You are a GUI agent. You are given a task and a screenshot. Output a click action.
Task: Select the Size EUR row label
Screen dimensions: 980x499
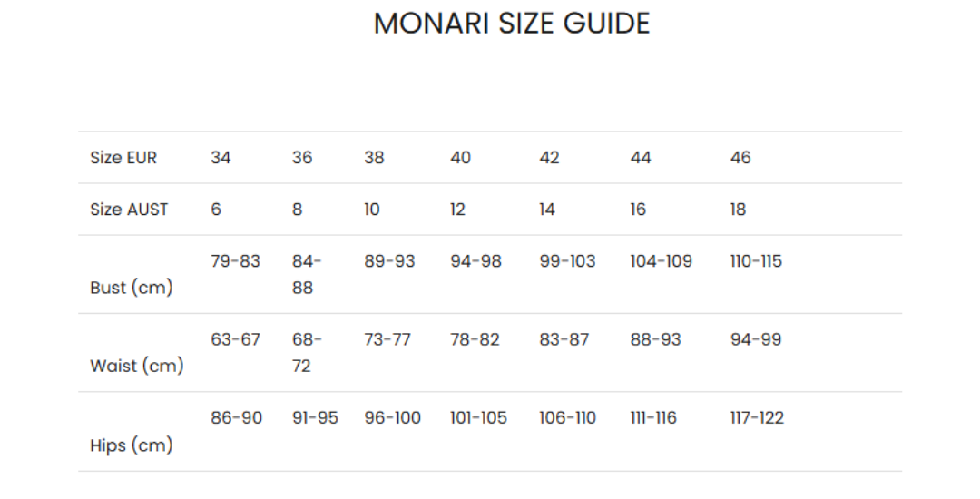pyautogui.click(x=123, y=157)
